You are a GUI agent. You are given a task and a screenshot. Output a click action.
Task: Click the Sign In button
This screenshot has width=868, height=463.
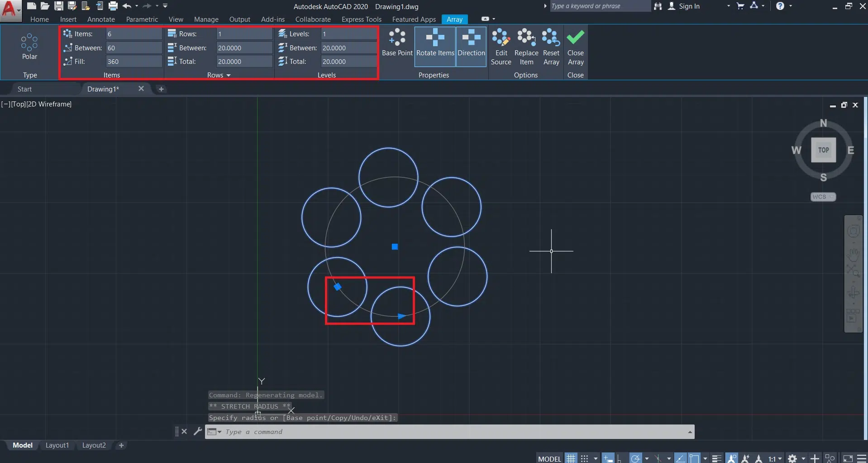point(689,6)
